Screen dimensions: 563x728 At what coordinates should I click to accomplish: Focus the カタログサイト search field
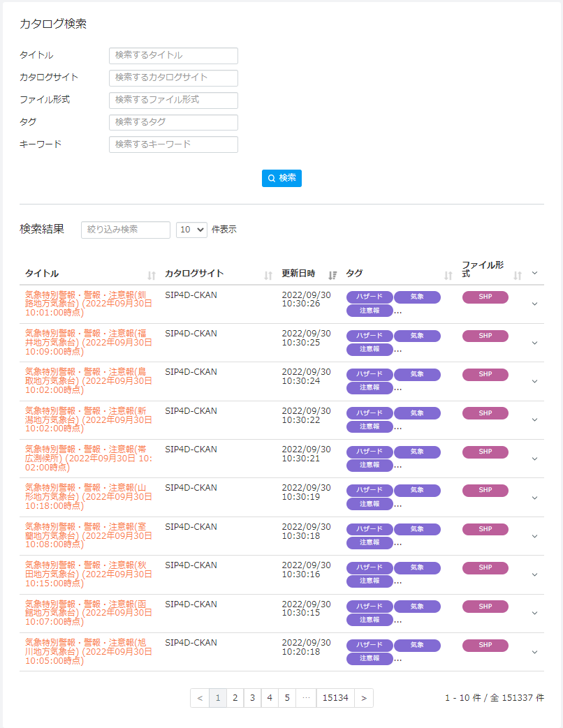point(173,78)
